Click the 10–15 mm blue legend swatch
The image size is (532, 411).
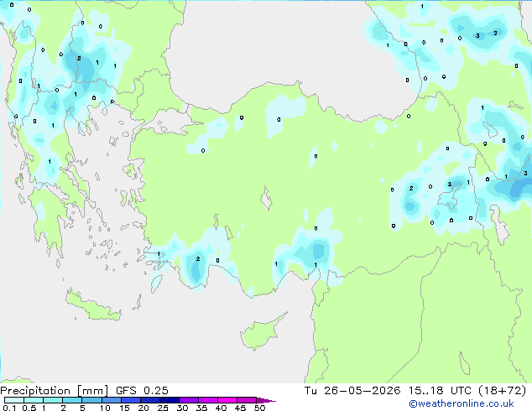(x=112, y=400)
